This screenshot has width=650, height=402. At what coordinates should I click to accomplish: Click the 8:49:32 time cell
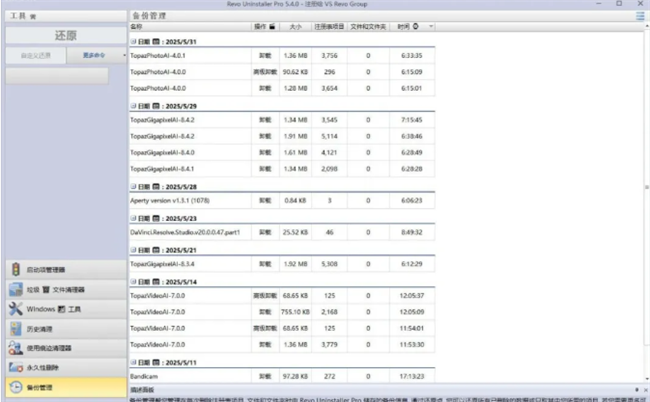click(412, 232)
